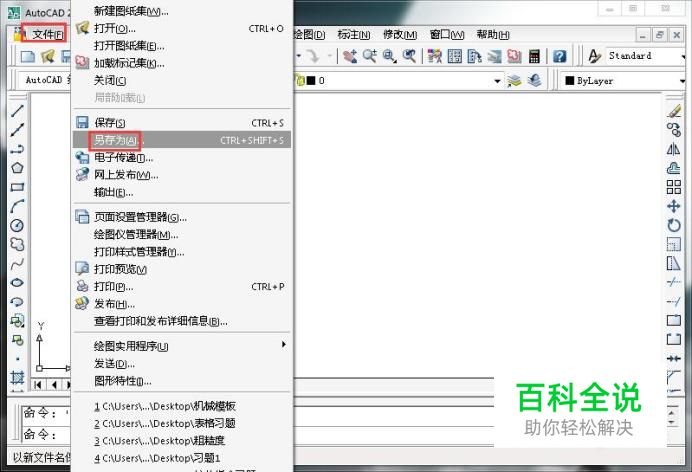
Task: Choose 保存(S) from File menu
Action: (x=182, y=123)
